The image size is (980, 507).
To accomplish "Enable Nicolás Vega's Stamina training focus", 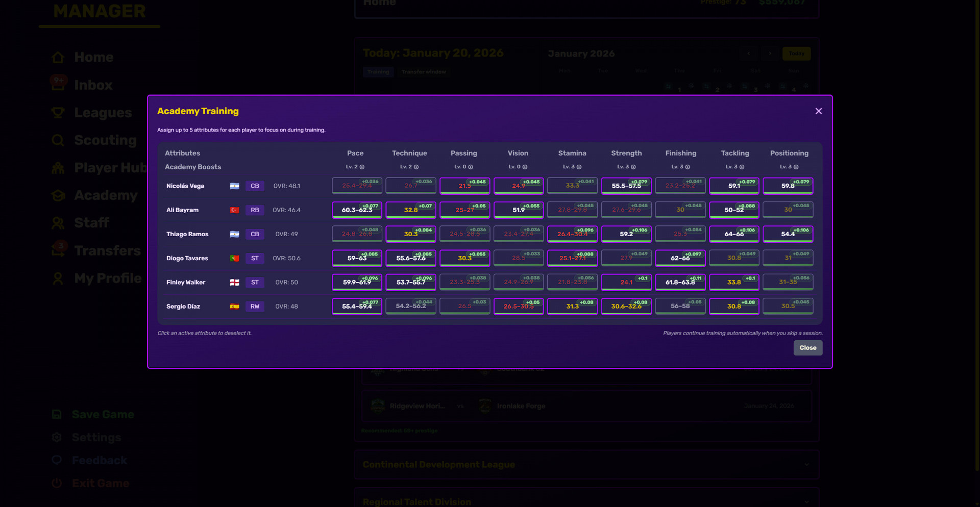I will point(572,186).
